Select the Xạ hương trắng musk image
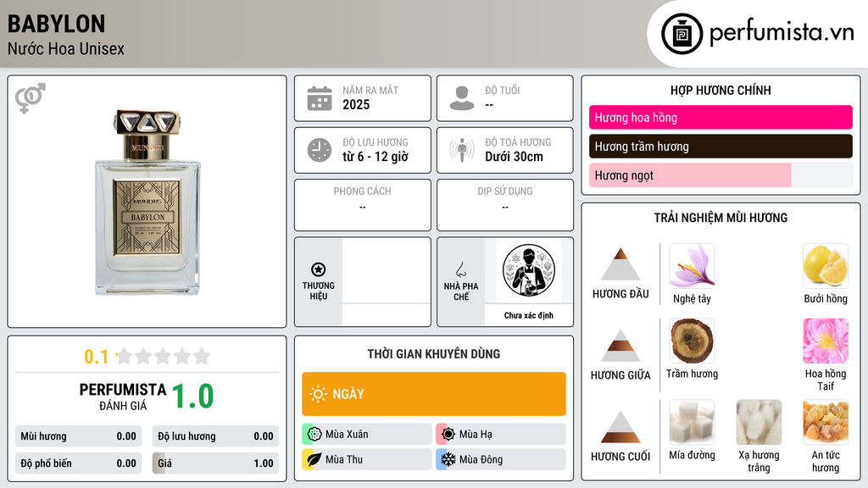This screenshot has width=868, height=488. click(x=759, y=422)
